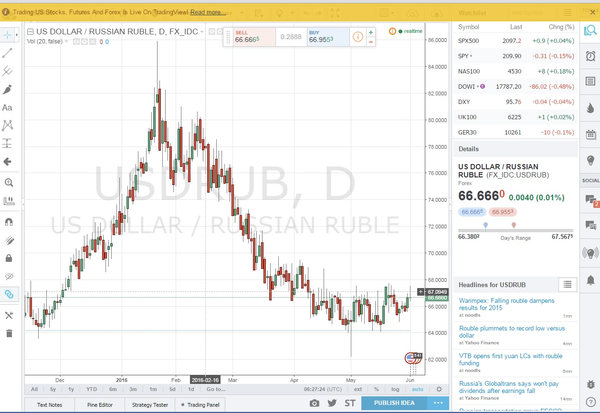This screenshot has width=600, height=413.
Task: Open the flame hotlist icon
Action: click(590, 108)
